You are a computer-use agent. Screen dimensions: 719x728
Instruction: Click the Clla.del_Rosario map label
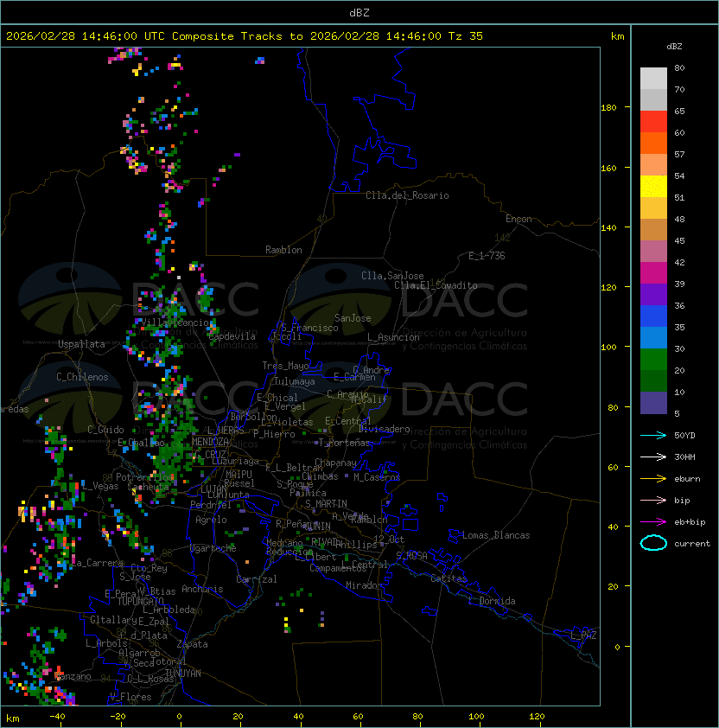click(x=407, y=195)
